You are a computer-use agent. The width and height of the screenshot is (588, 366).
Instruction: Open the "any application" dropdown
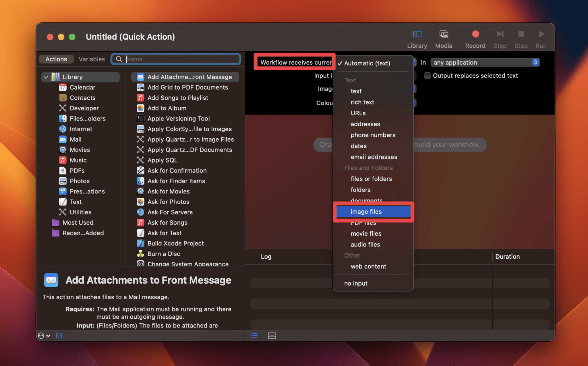tap(485, 62)
